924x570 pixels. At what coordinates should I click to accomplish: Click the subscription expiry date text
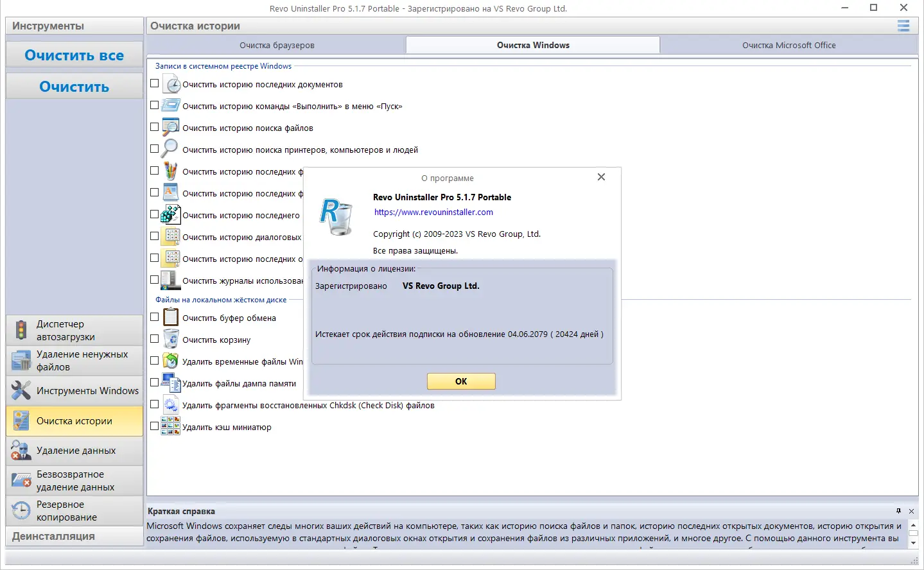(x=459, y=334)
